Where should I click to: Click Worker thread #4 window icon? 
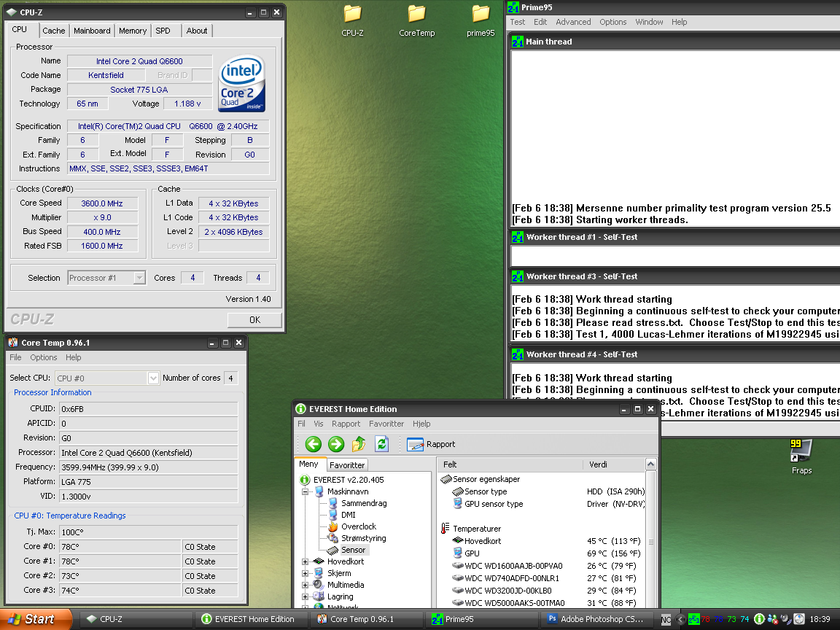[x=518, y=354]
